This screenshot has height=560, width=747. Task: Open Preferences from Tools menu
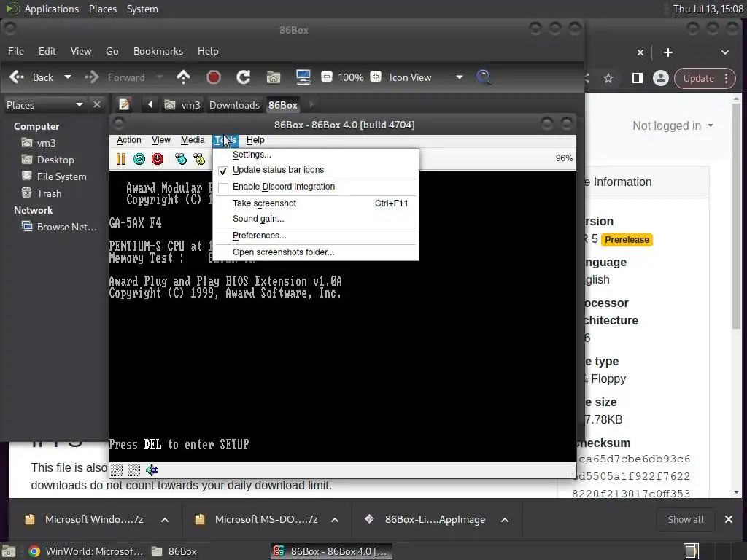[x=316, y=236]
